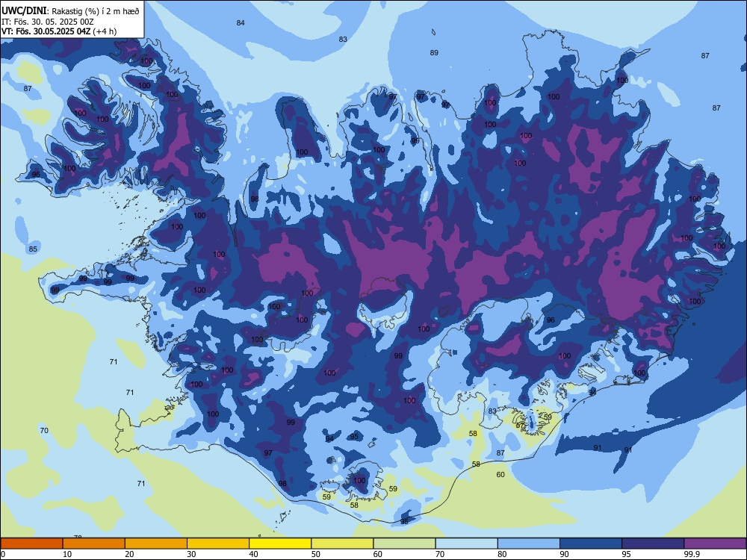Click the '30' legend tick label
Image resolution: width=747 pixels, height=560 pixels.
coord(191,554)
